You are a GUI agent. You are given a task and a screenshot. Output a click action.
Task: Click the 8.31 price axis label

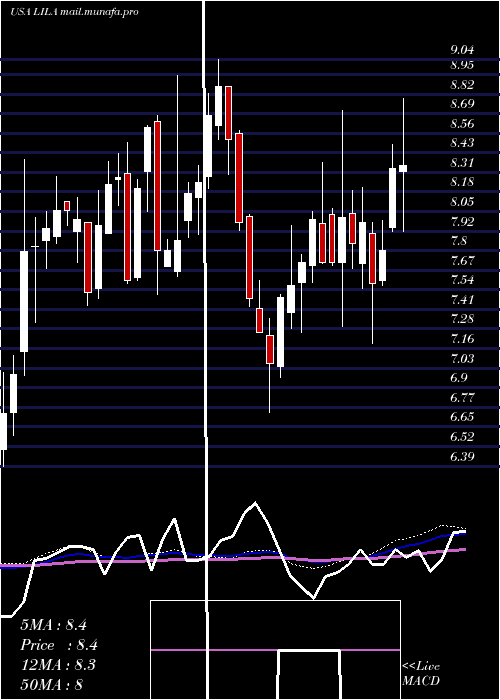pyautogui.click(x=462, y=162)
